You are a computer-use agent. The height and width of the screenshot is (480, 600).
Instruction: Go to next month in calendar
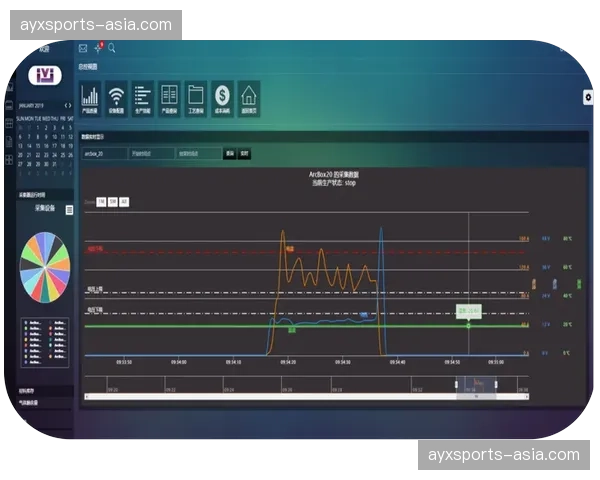coord(70,105)
